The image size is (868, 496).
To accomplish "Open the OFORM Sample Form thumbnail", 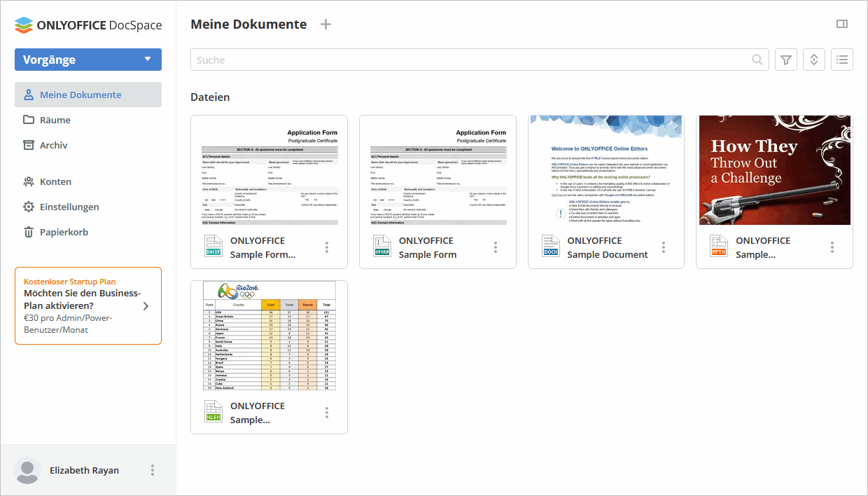I will pyautogui.click(x=437, y=170).
